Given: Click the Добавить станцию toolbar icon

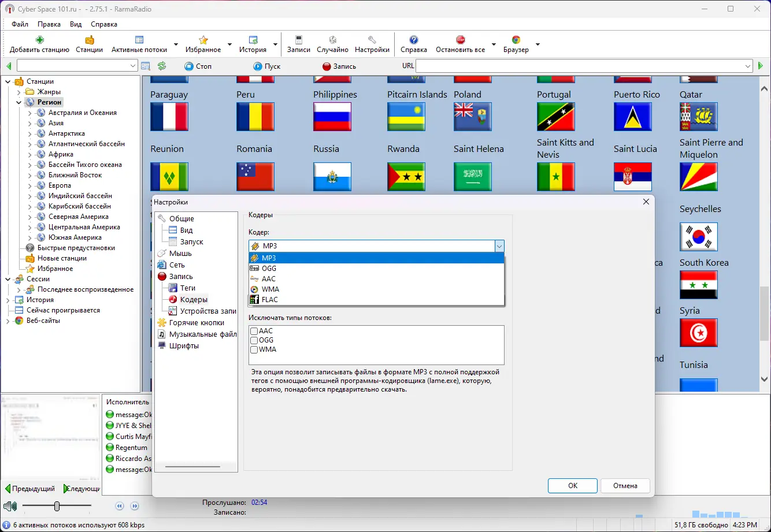Looking at the screenshot, I should tap(39, 40).
